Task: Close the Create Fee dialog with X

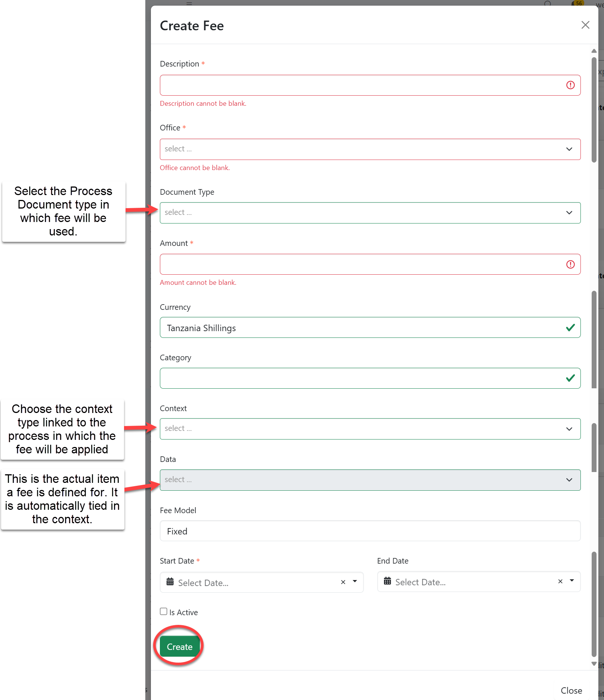Action: [585, 25]
